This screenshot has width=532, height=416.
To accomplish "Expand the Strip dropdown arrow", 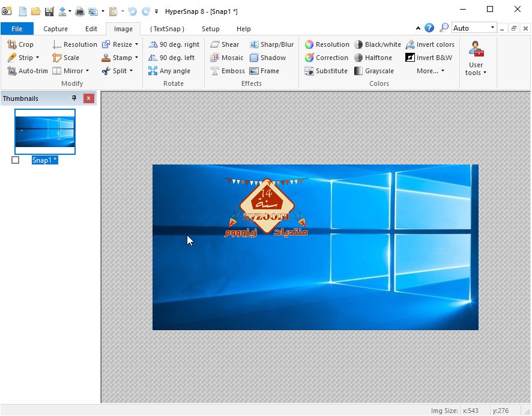I will [x=37, y=58].
